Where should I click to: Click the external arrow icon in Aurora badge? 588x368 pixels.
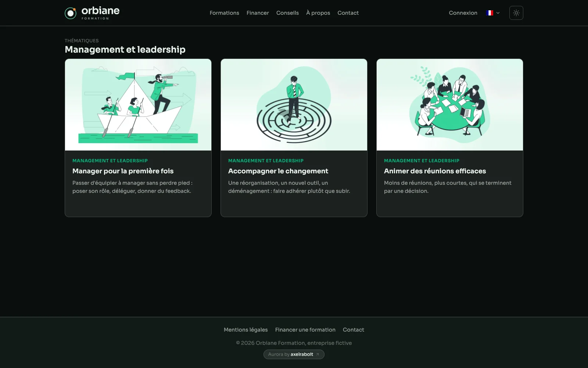pyautogui.click(x=318, y=354)
